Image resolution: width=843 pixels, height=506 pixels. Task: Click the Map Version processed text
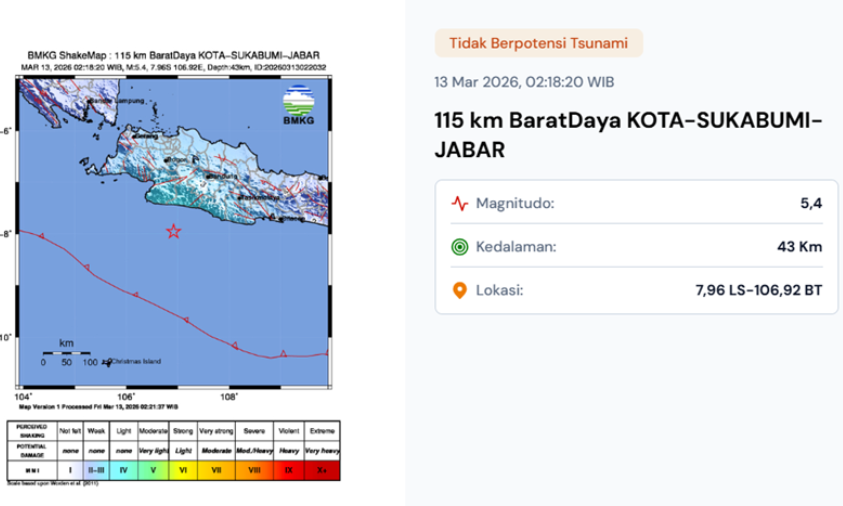tap(98, 407)
